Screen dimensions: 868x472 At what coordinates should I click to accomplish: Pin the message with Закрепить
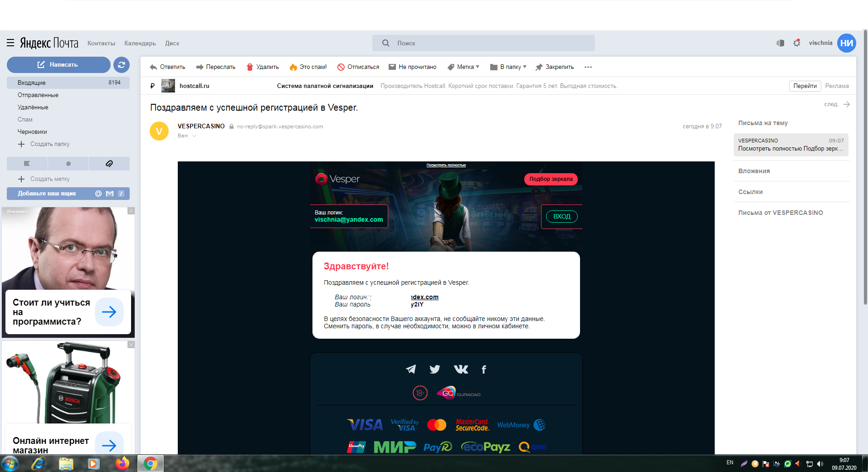coord(554,67)
